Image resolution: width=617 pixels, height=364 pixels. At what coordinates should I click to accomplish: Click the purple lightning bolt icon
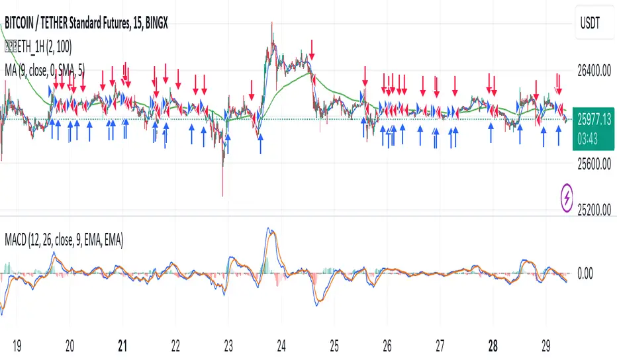tap(567, 197)
